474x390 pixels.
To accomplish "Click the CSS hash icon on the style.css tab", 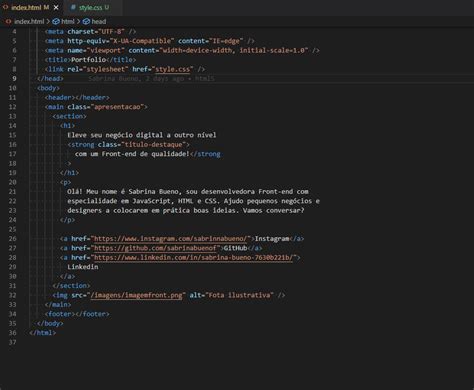I will [73, 7].
